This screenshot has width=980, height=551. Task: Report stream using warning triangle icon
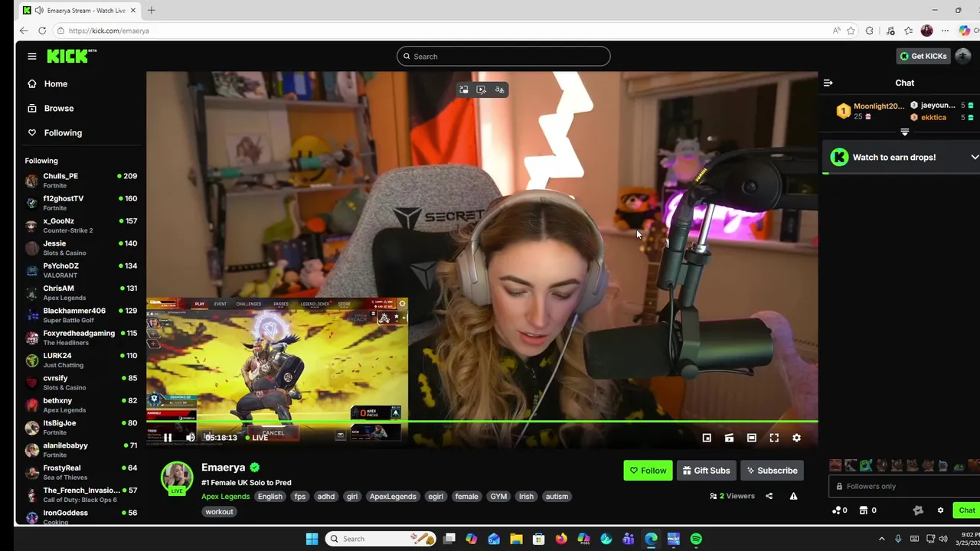pyautogui.click(x=793, y=496)
